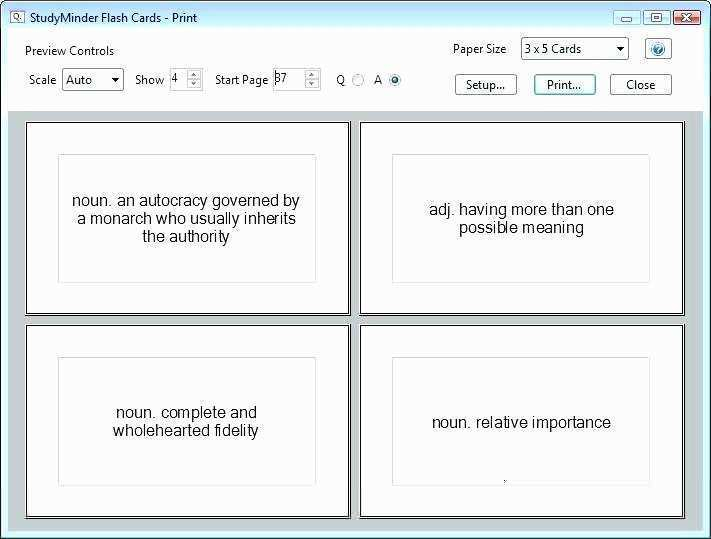
Task: Decrease the Show count with down arrow
Action: pyautogui.click(x=193, y=85)
